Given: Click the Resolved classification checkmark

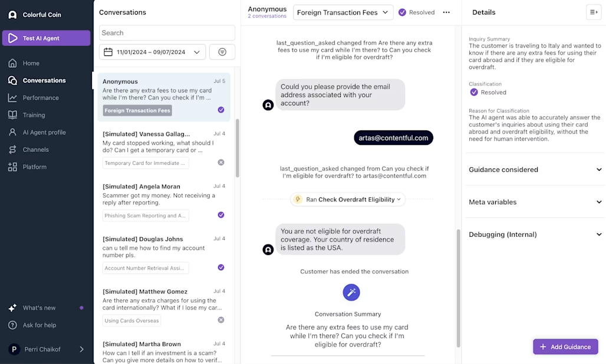Looking at the screenshot, I should point(474,92).
